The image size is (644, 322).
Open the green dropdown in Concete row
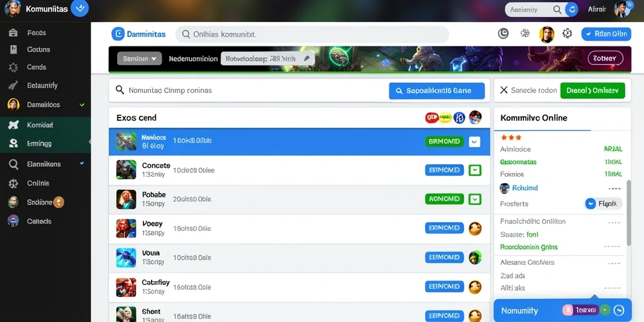(475, 170)
